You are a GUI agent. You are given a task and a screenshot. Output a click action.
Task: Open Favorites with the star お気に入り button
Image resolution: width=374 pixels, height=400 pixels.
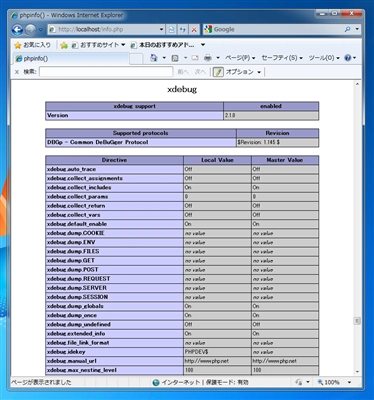[33, 45]
